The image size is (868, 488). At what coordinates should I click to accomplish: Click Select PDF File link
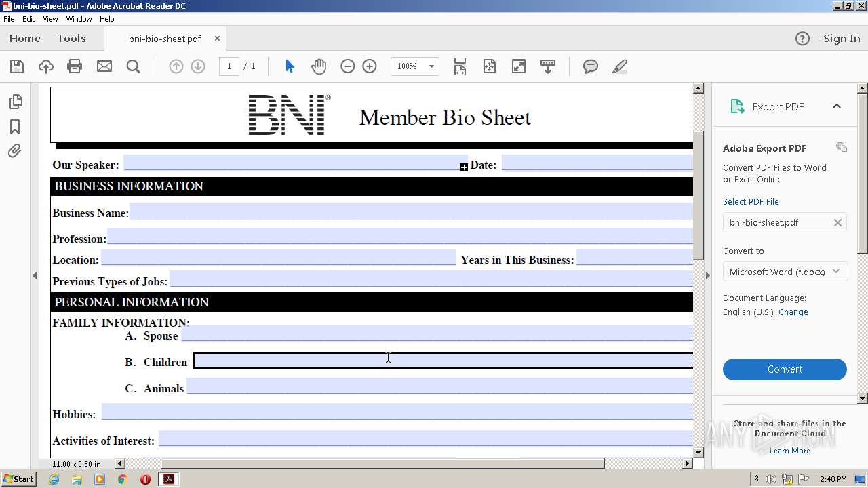click(751, 202)
